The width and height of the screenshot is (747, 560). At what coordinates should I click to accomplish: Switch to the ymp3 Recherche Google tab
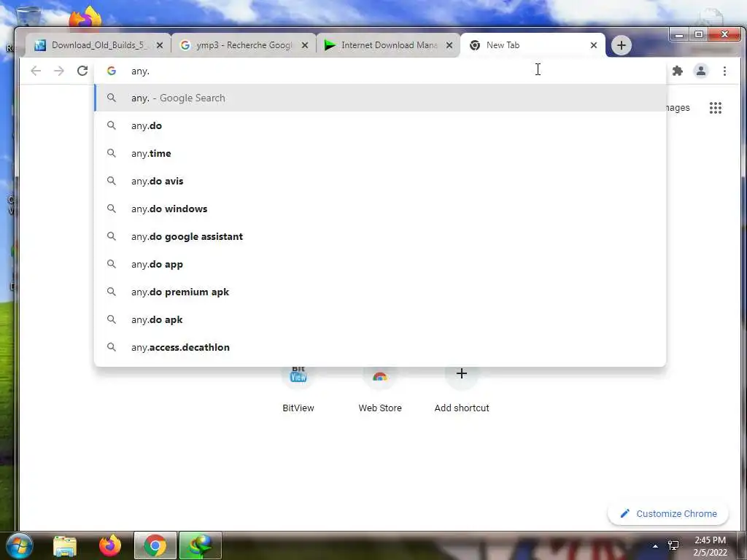[x=244, y=45]
